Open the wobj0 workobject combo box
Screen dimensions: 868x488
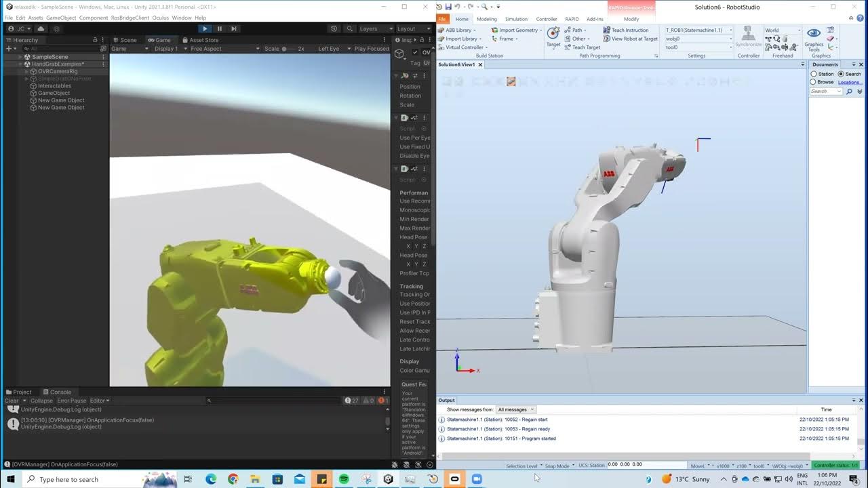[698, 39]
